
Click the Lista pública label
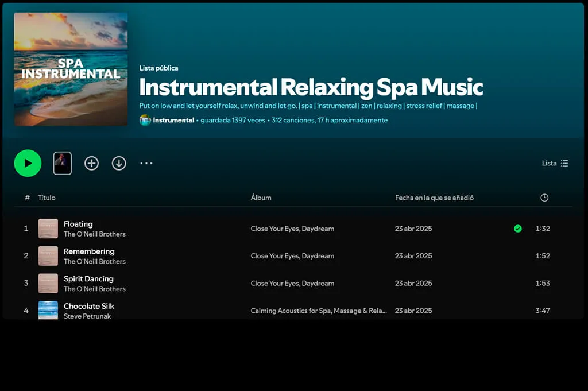[158, 68]
